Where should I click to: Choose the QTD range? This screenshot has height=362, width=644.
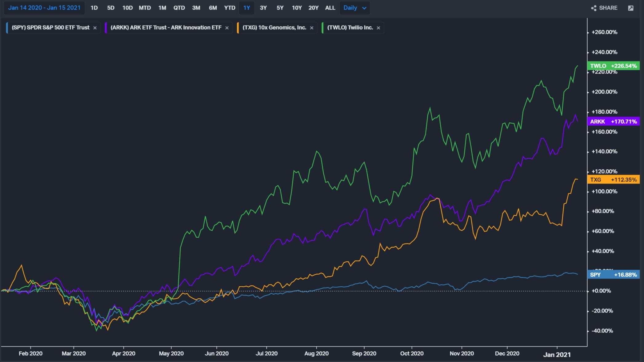[179, 8]
